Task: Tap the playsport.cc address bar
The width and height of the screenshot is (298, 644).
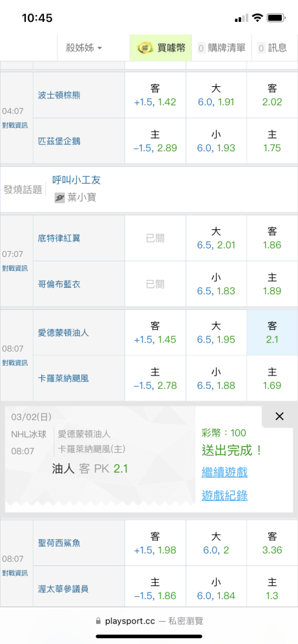Action: pos(149,621)
